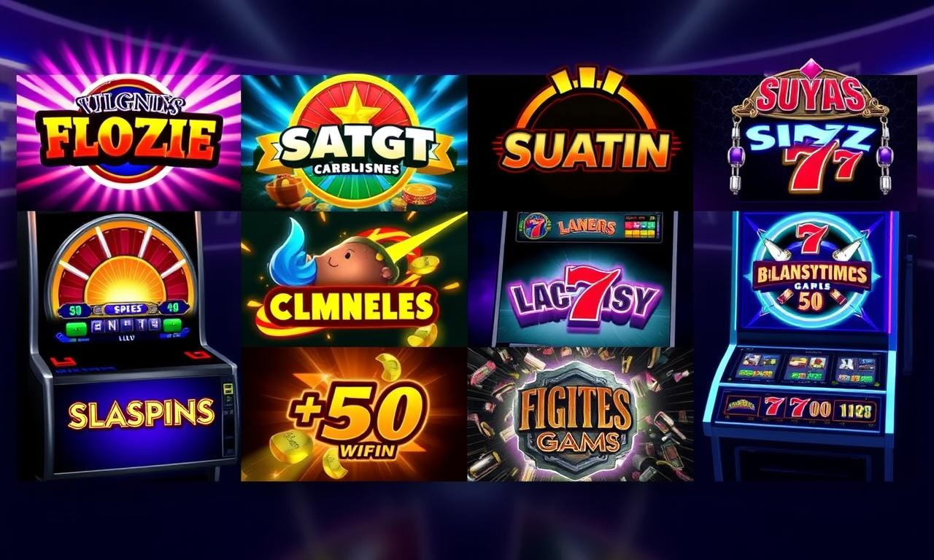This screenshot has width=934, height=560.
Task: Click the LANERS display panel
Action: coord(590,227)
